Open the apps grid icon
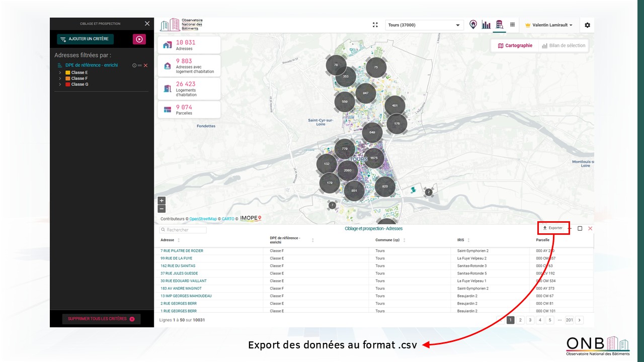This screenshot has width=644, height=362. 512,25
